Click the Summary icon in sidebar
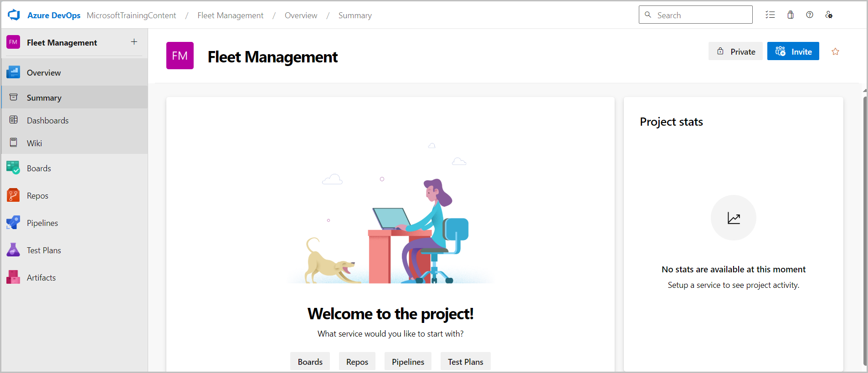The width and height of the screenshot is (868, 373). 14,97
